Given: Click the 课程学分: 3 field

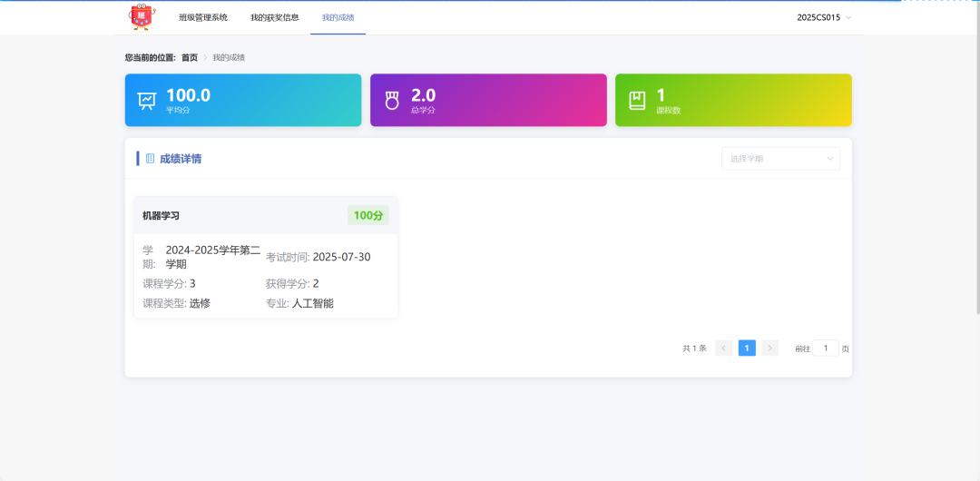Looking at the screenshot, I should 169,284.
